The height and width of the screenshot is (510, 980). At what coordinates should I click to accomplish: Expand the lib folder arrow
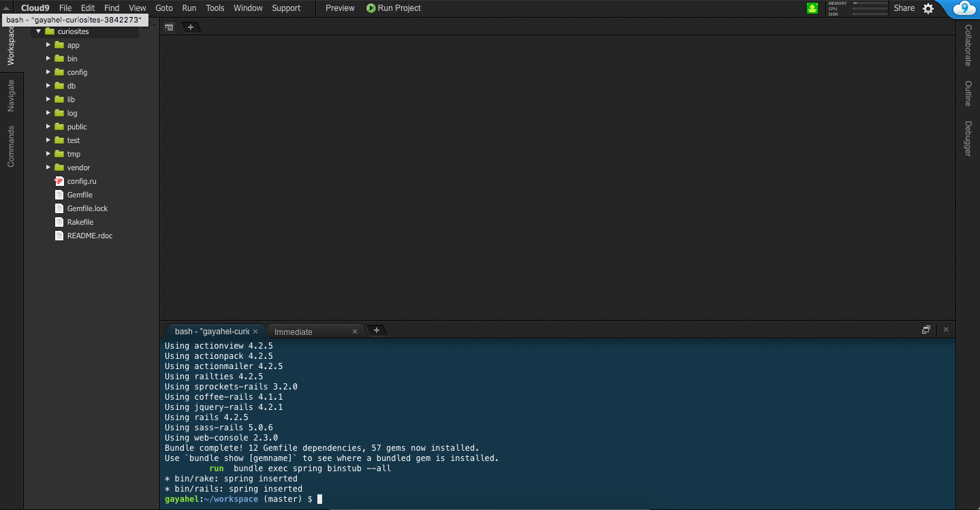pos(48,99)
